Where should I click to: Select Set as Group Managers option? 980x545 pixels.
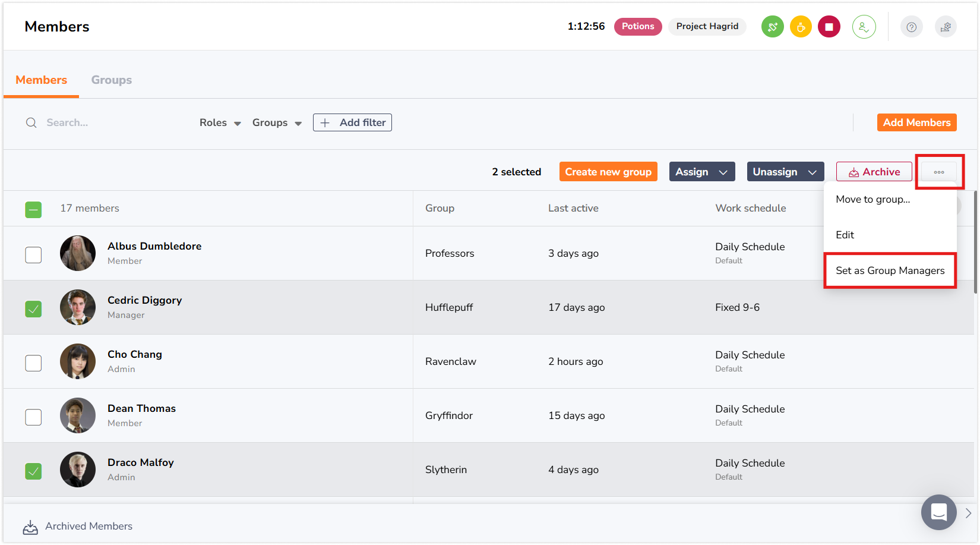tap(890, 270)
